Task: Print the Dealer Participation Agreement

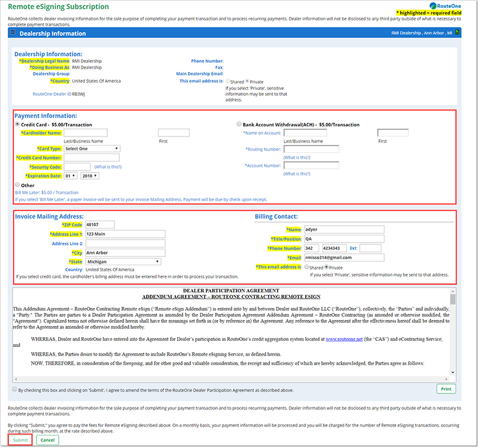Action: (446, 389)
